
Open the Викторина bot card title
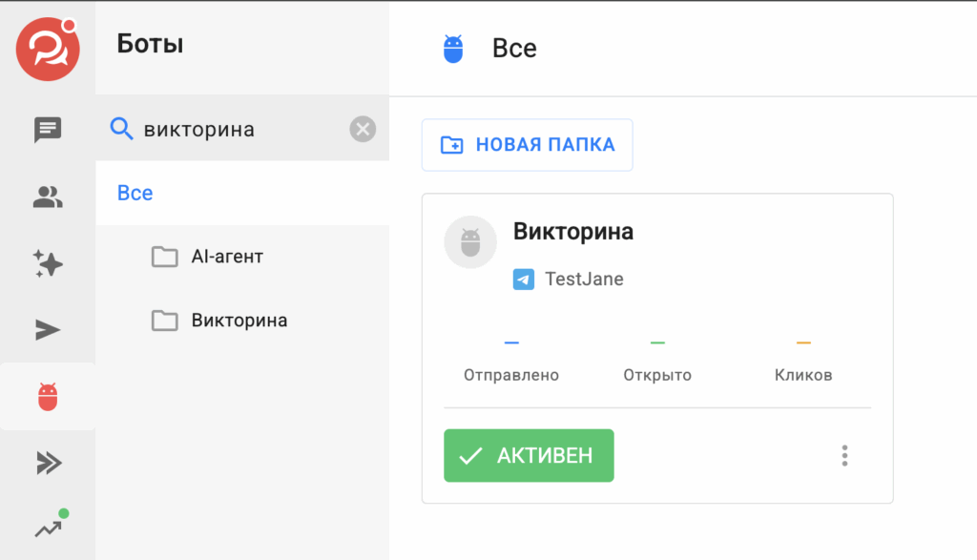click(x=573, y=231)
